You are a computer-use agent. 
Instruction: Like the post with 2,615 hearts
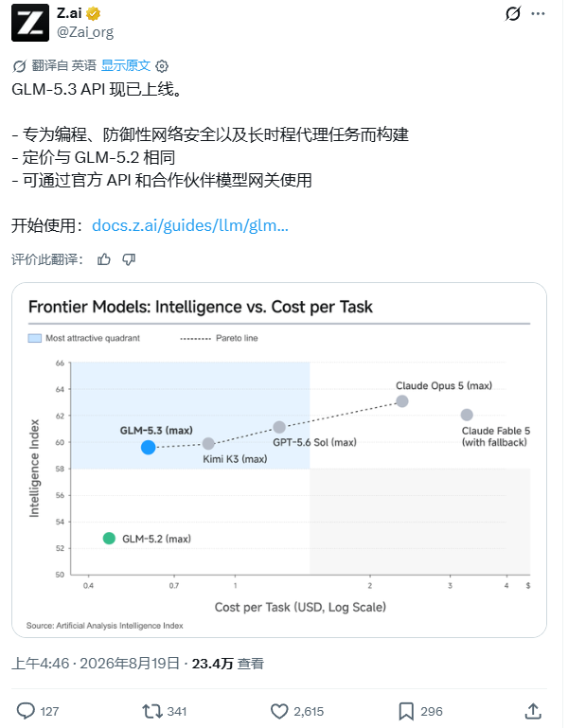click(279, 711)
